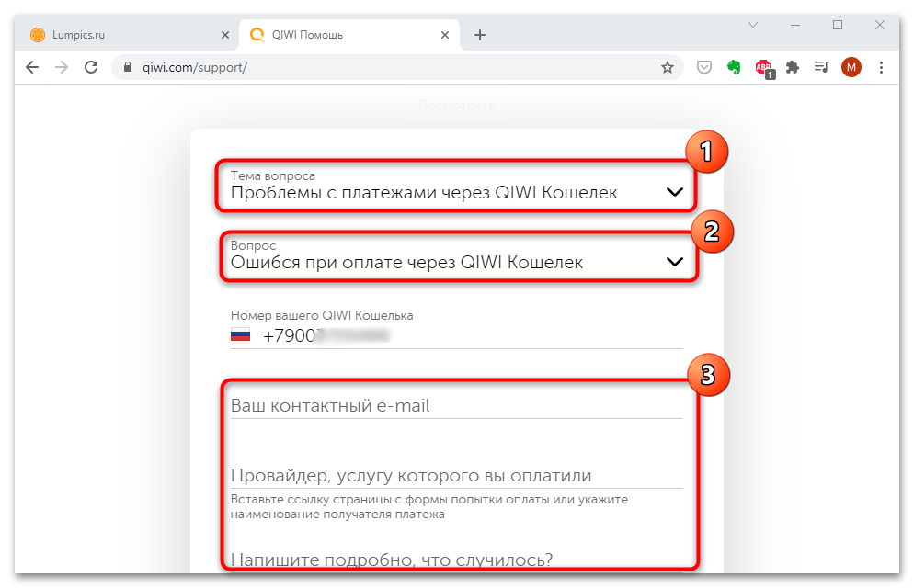Open Chrome three-dot settings menu
Screen dimensions: 914x588
(x=882, y=67)
